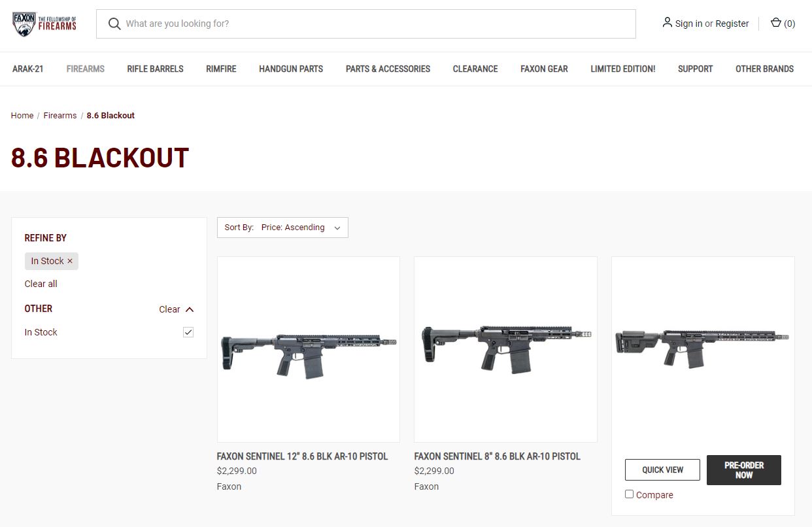The image size is (812, 527).
Task: Click the Sentinel 12" pistol product image
Action: click(x=309, y=349)
